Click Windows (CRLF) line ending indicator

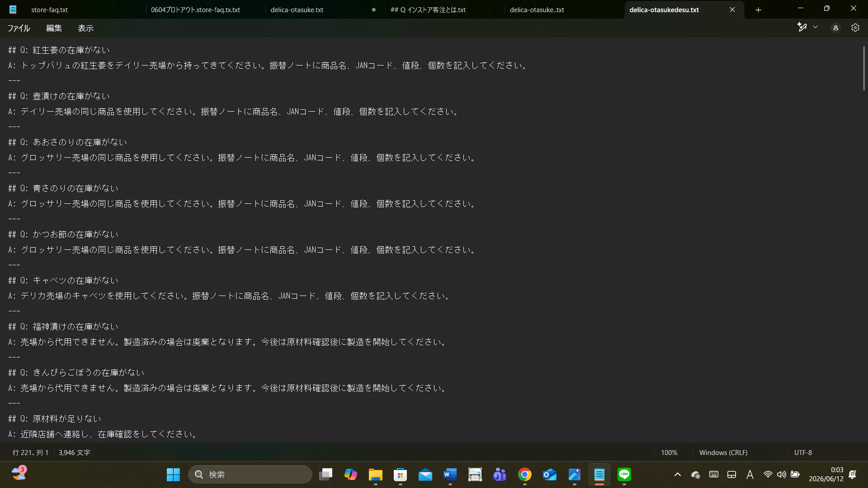click(x=723, y=452)
